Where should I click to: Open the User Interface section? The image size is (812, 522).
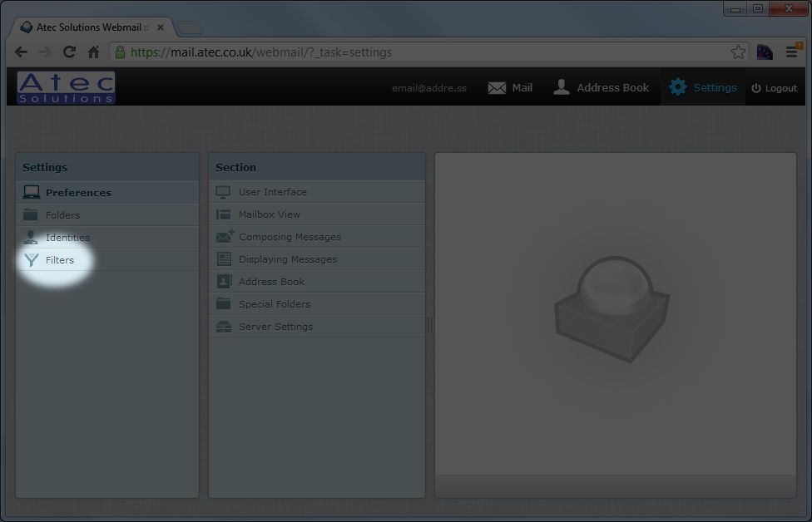(x=272, y=192)
